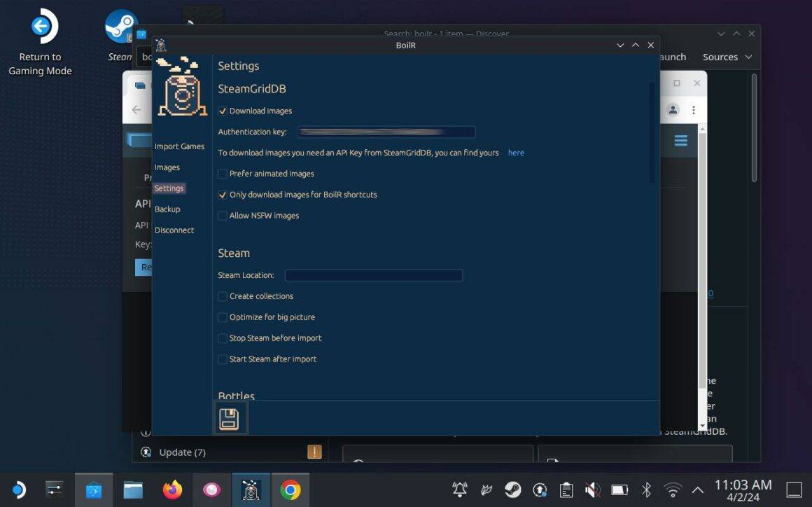812x507 pixels.
Task: Unmute audio via the volume tray icon
Action: (593, 489)
